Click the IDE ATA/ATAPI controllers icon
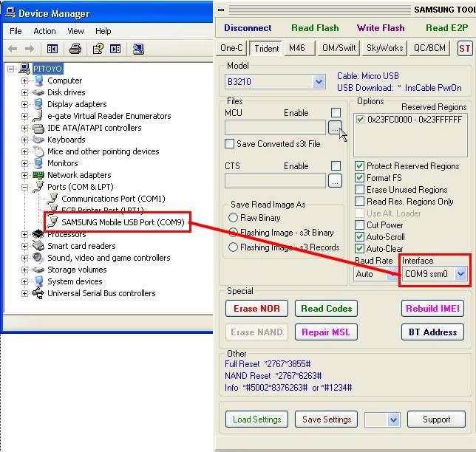Screen dimensions: 476x452 pos(38,128)
